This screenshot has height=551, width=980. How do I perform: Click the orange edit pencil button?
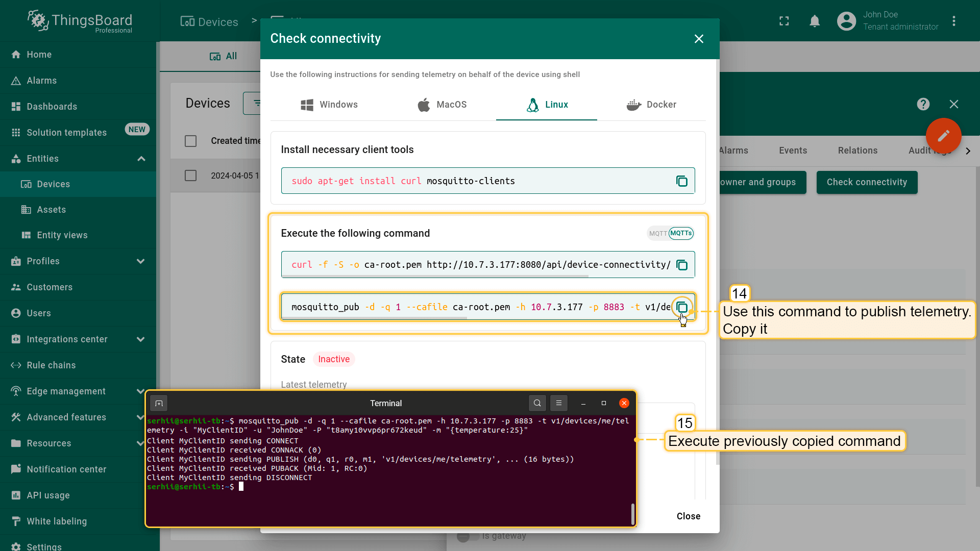943,136
